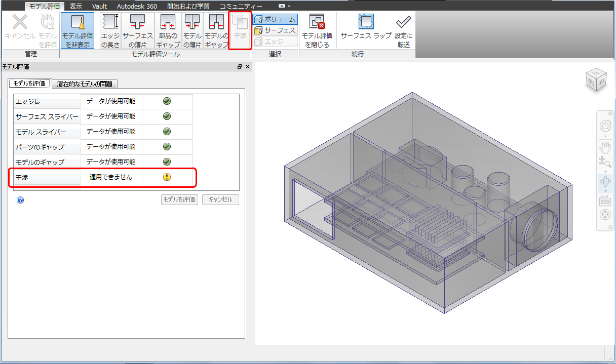Select the エッジ長 row label
Image resolution: width=616 pixels, height=364 pixels.
point(47,102)
